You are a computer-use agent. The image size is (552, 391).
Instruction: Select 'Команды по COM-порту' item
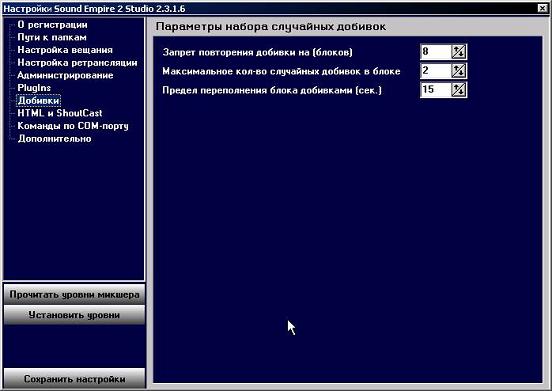(x=73, y=126)
